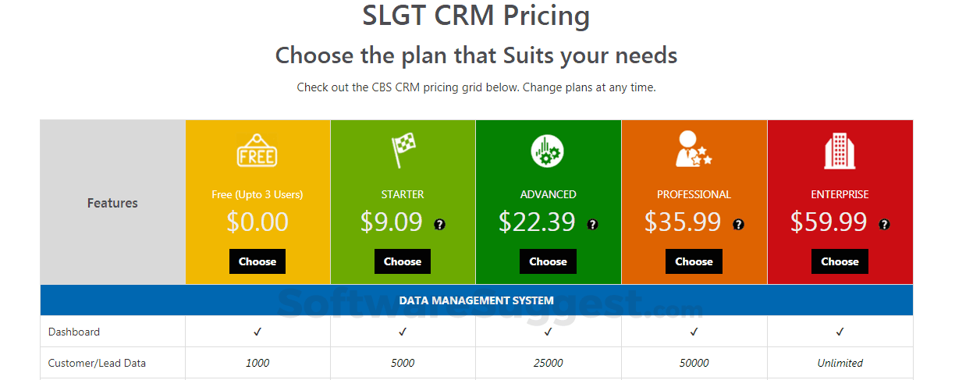
Task: Click the Advanced plan gears icon
Action: (x=548, y=151)
